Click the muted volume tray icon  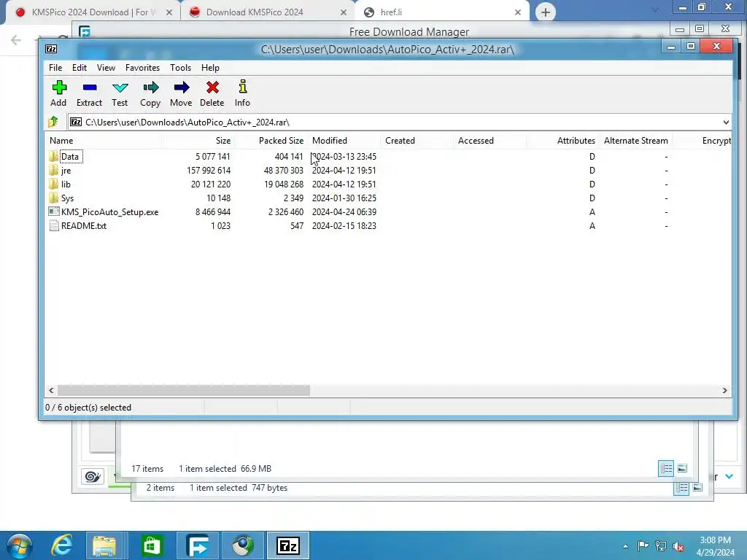click(678, 546)
